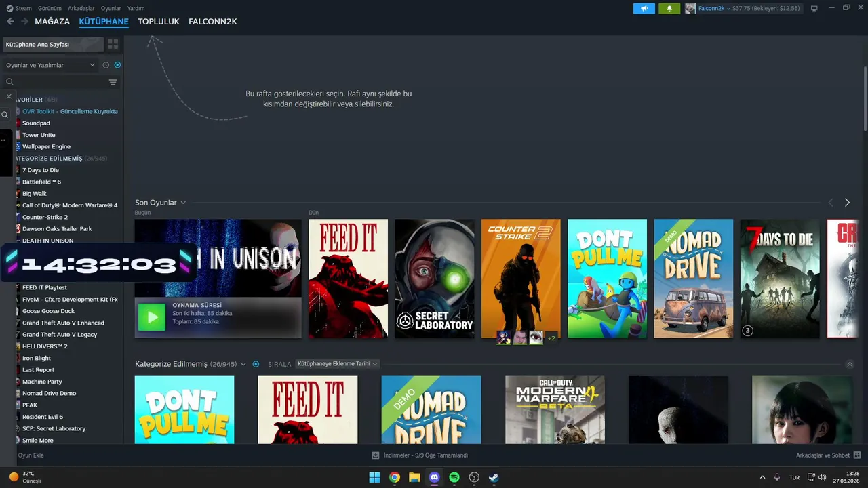Select Soundpad in the library list

click(x=36, y=123)
